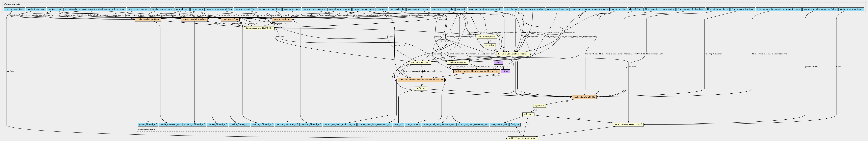Select the add VEP annotation to report step
Screen dimensions: 868x141
click(523, 138)
